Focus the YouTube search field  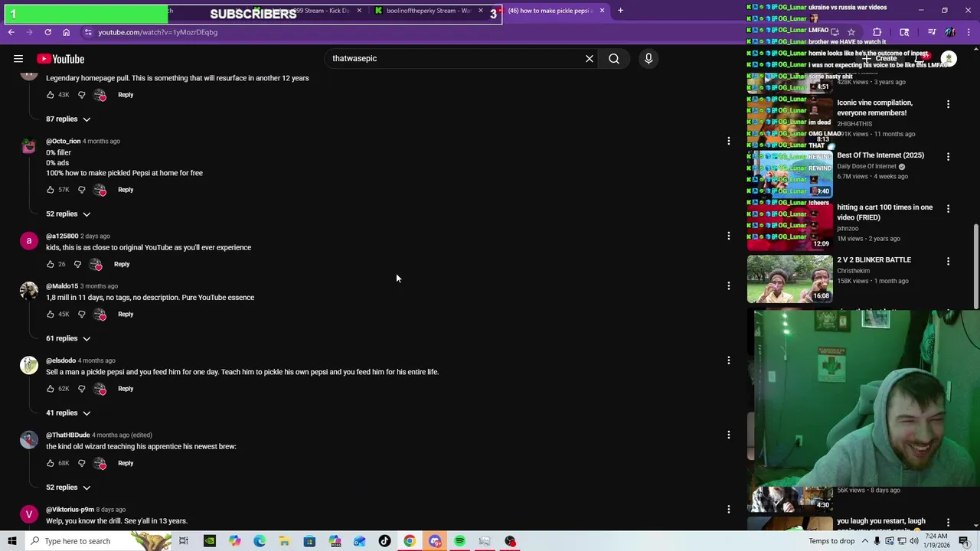[456, 58]
